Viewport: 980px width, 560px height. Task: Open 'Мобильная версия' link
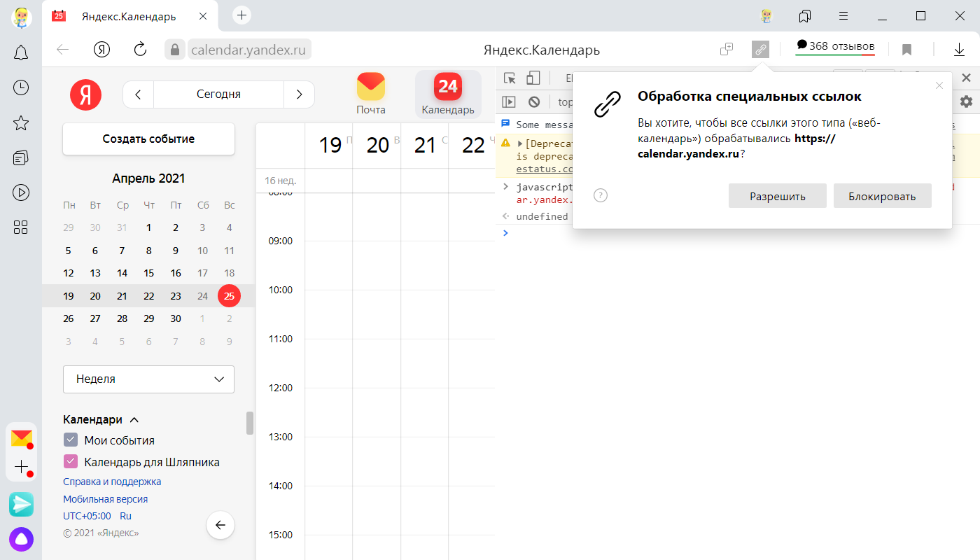point(105,499)
